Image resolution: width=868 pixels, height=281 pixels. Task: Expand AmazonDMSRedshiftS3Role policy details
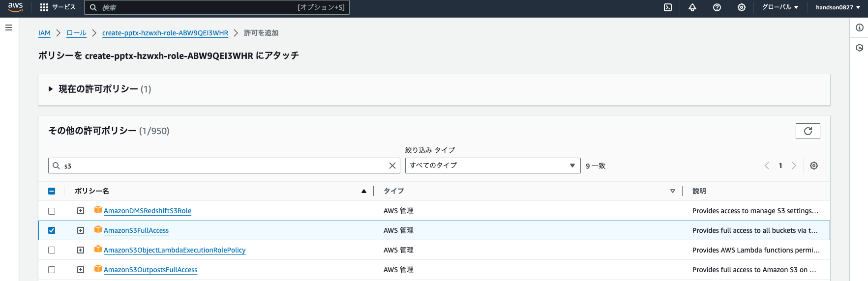point(81,211)
